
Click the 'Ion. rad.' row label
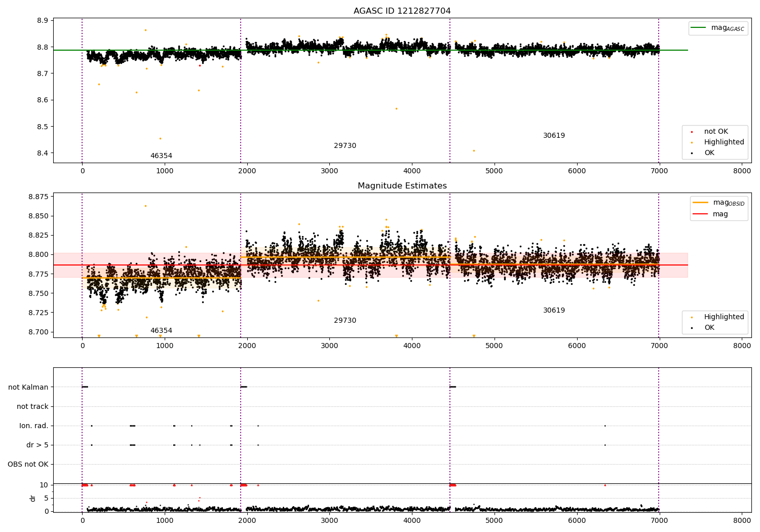tap(34, 426)
